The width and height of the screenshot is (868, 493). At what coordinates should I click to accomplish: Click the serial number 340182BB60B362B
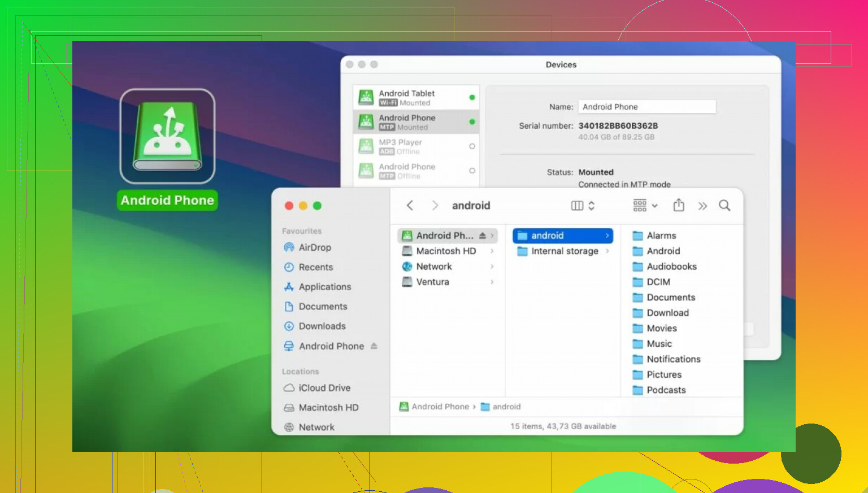click(x=618, y=126)
